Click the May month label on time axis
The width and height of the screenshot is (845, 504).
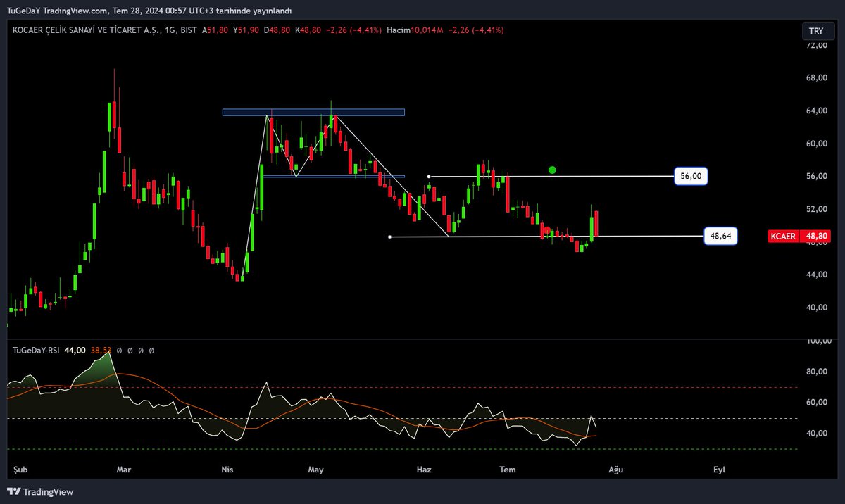(x=315, y=469)
